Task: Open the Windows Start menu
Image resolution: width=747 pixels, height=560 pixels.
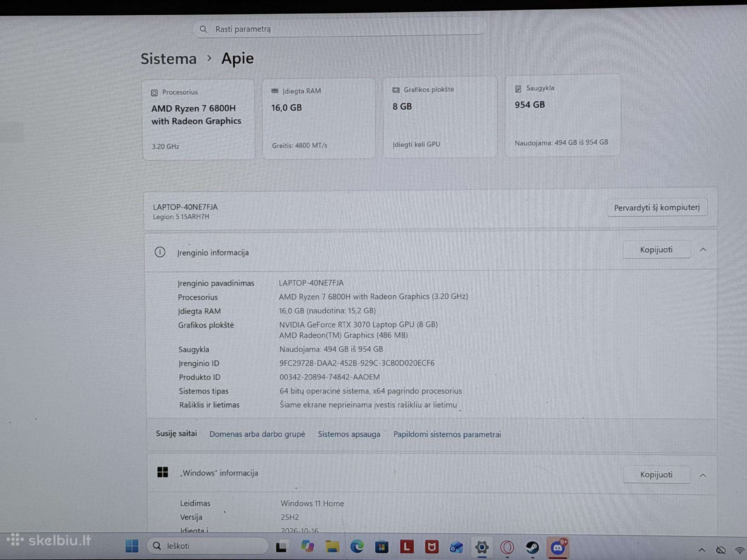Action: (132, 546)
